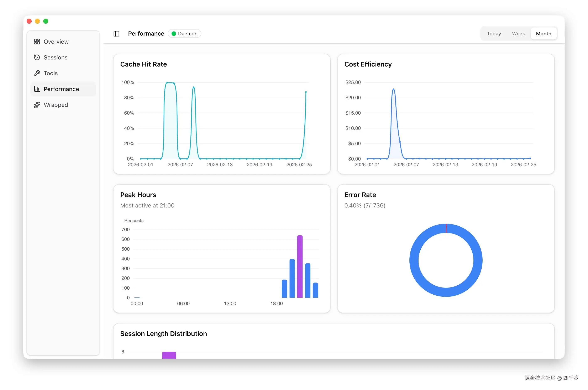Select the Month time range
Image resolution: width=588 pixels, height=390 pixels.
click(x=543, y=34)
